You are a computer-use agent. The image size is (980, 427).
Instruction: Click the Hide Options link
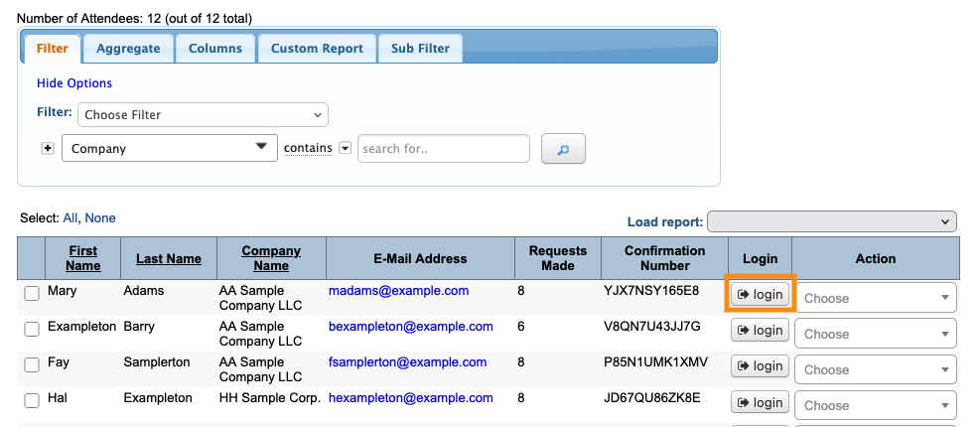click(x=74, y=83)
